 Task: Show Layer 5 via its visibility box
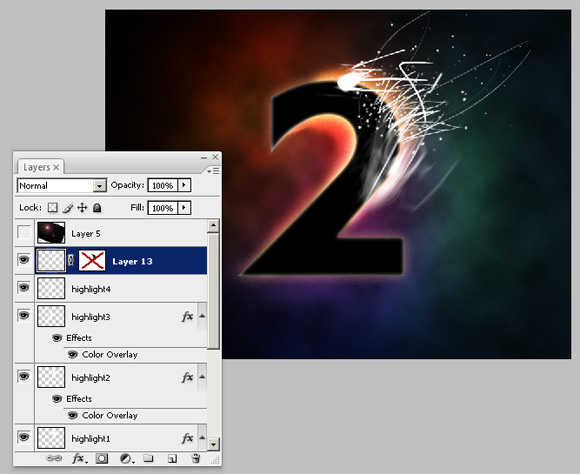pos(24,232)
